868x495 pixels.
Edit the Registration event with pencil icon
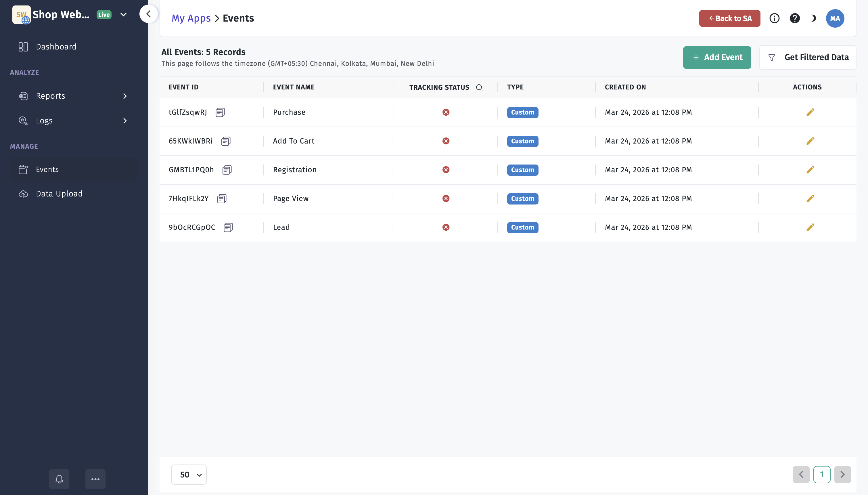810,170
